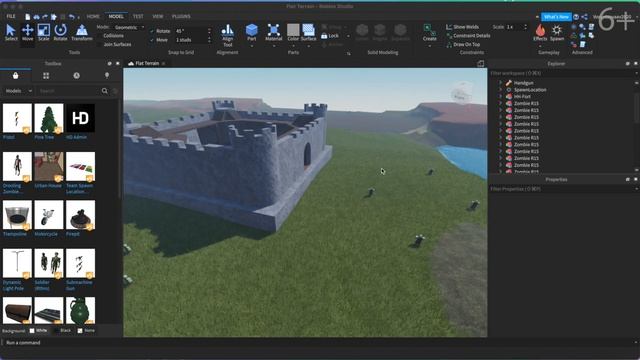Click the share icon next to What's New
This screenshot has width=640, height=360.
tap(584, 17)
